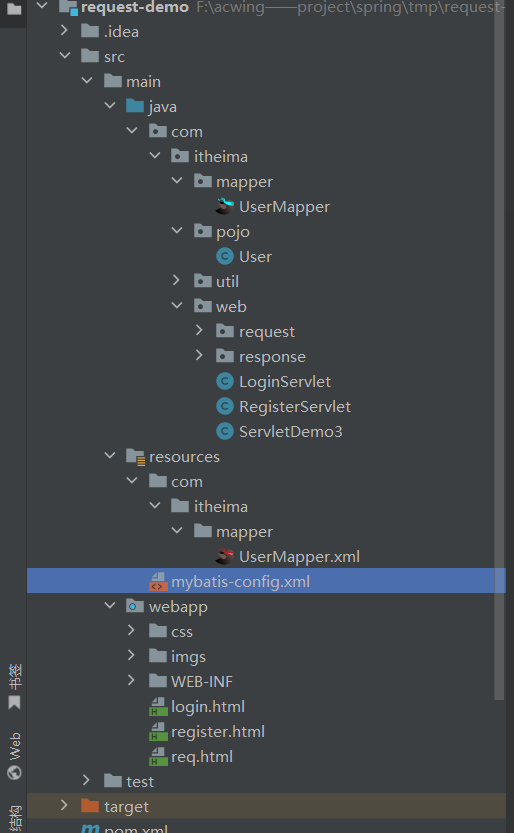Select the LoginServlet file name

pos(285,381)
